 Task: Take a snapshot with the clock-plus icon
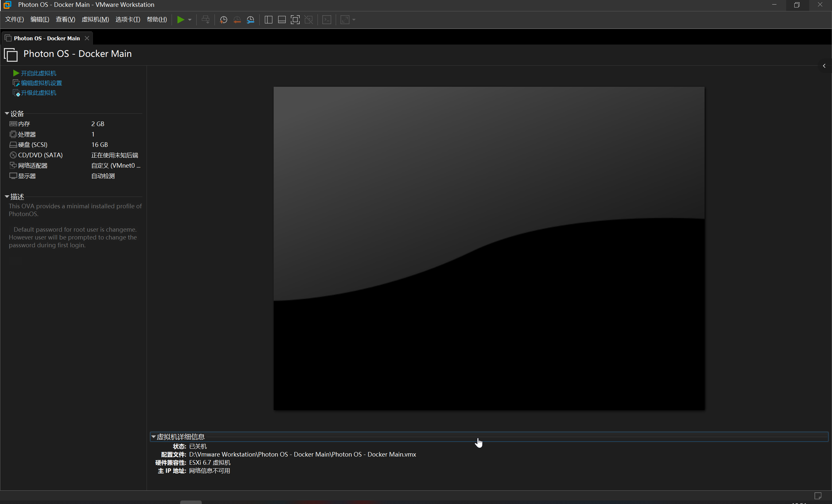coord(223,19)
